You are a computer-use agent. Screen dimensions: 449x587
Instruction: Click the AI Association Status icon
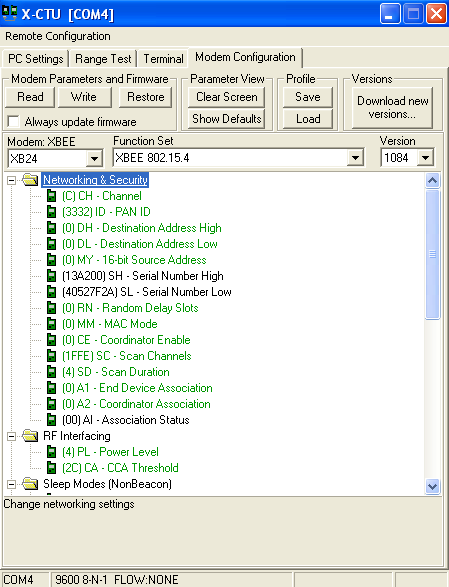51,420
